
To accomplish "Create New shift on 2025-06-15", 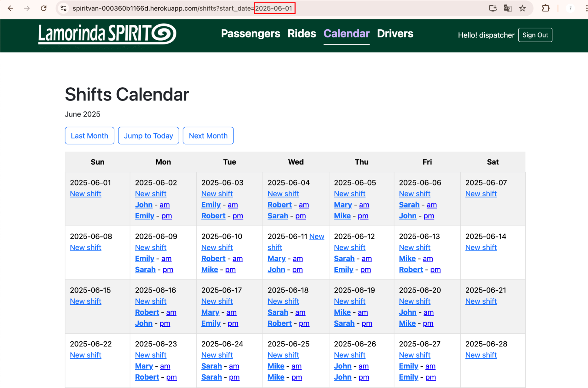I will (85, 301).
